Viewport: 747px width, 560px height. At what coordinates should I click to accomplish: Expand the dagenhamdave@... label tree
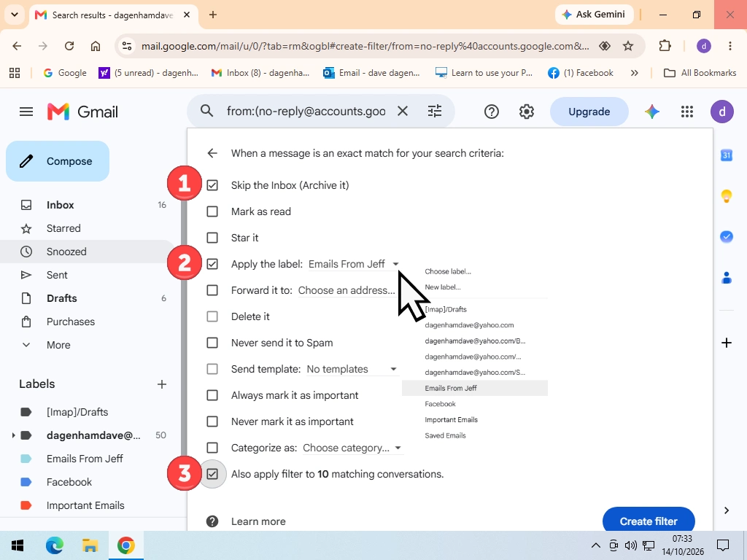[x=13, y=435]
